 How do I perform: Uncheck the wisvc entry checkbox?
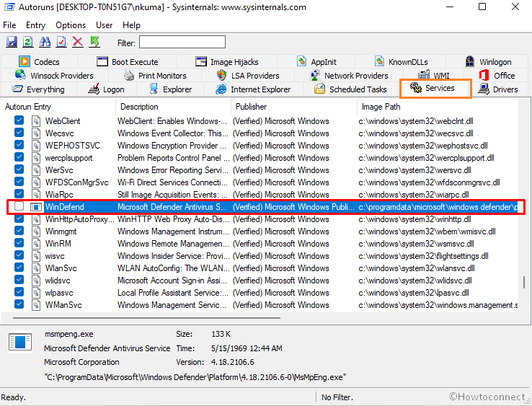[x=19, y=255]
